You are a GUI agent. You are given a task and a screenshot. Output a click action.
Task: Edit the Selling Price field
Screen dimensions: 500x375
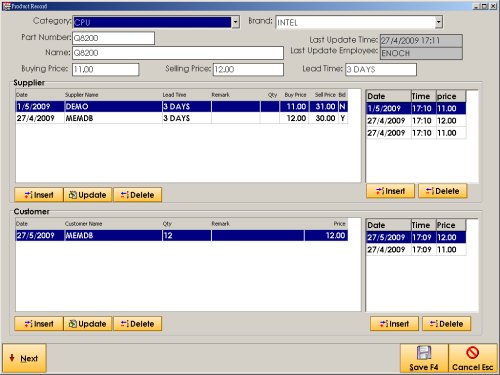[248, 69]
